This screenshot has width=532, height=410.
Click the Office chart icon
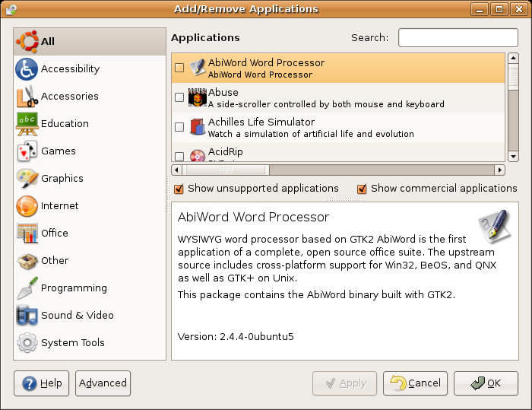(27, 234)
